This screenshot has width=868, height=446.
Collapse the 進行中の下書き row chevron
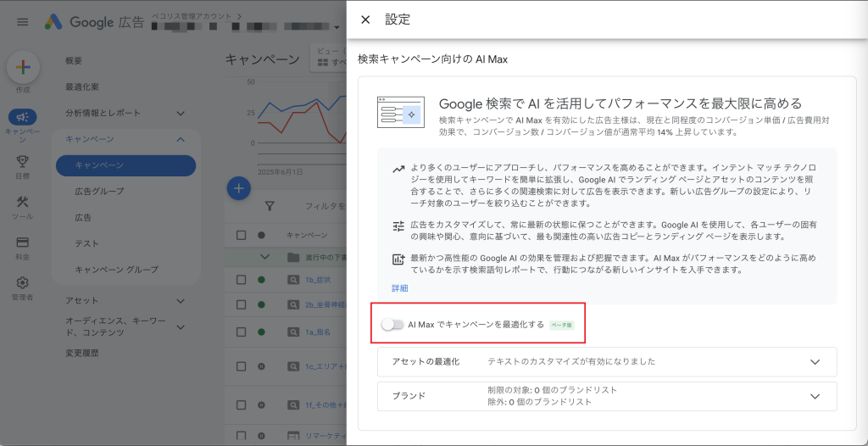[265, 257]
